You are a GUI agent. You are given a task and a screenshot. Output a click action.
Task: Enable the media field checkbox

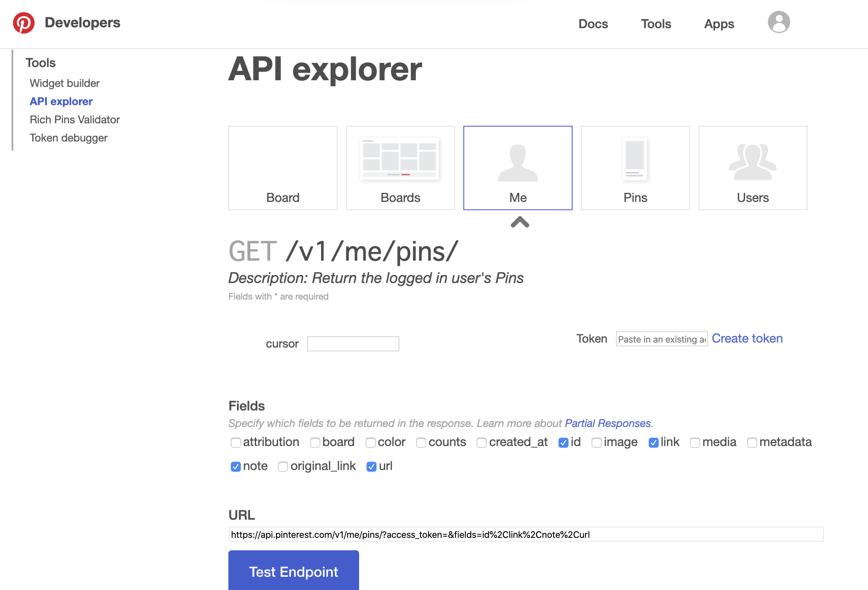click(x=695, y=443)
